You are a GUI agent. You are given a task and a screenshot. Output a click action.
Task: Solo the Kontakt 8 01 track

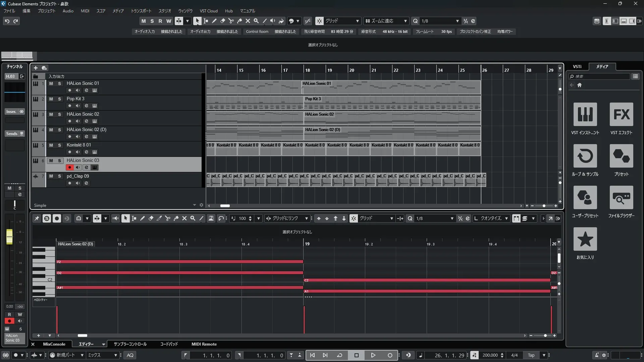pos(59,145)
